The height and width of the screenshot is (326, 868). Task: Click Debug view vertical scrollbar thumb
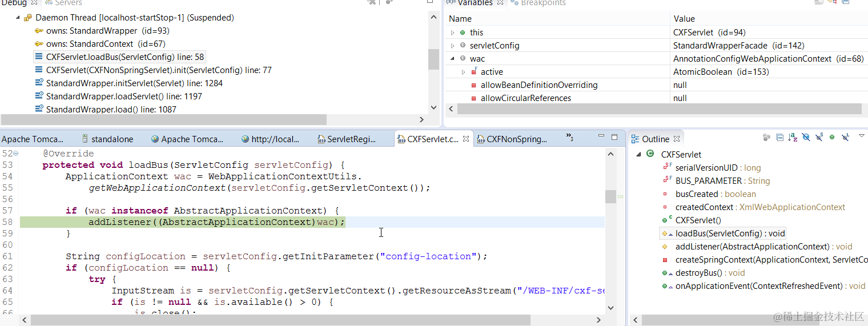(433, 58)
